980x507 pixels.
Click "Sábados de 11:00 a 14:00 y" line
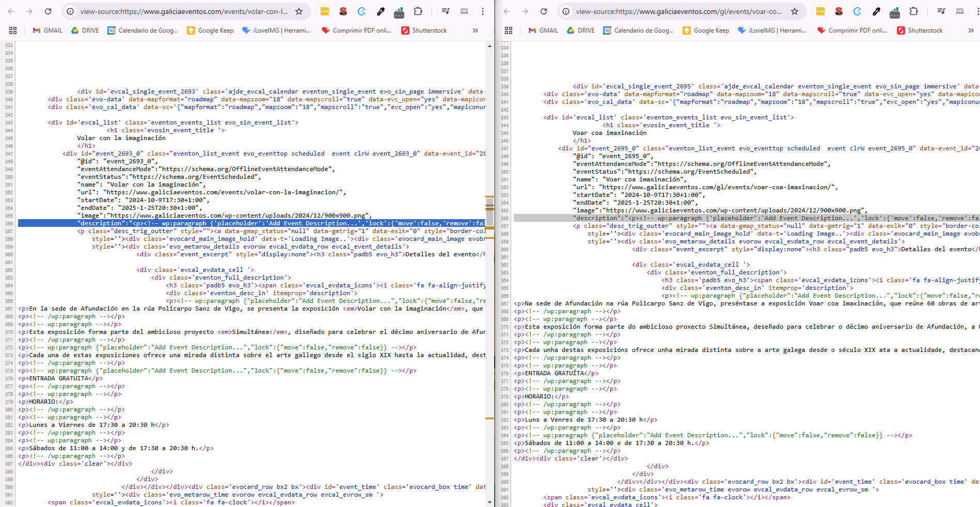click(x=116, y=448)
